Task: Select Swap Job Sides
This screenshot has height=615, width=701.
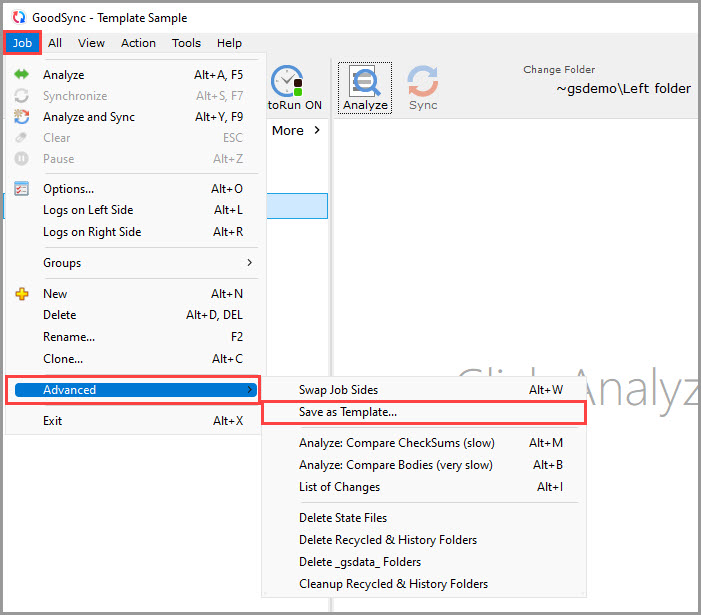Action: click(423, 390)
